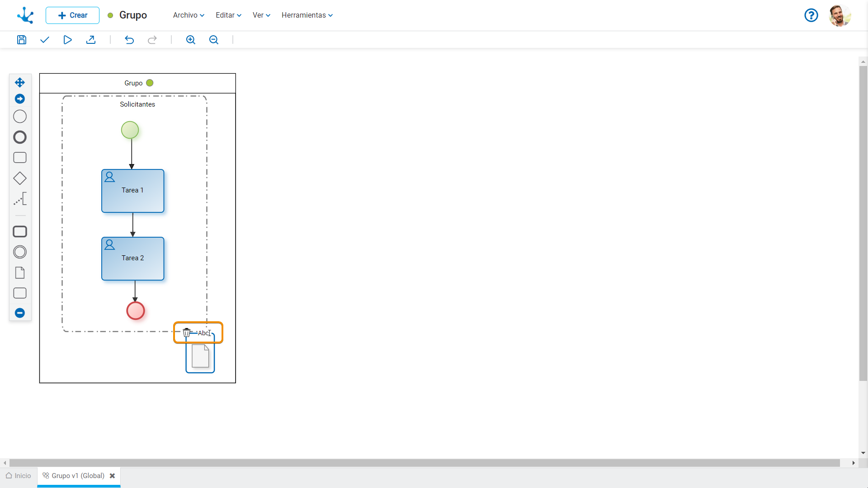Select the move/pan tool in palette

[20, 82]
